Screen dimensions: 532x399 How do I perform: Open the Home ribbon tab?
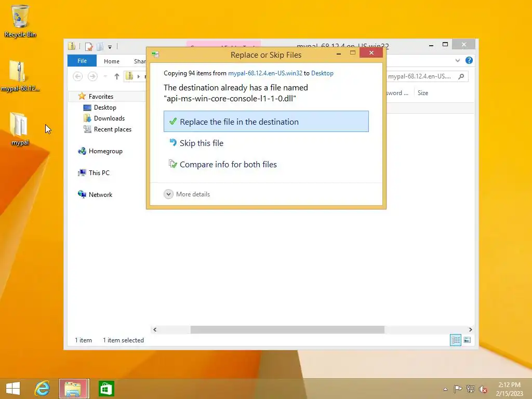point(112,61)
